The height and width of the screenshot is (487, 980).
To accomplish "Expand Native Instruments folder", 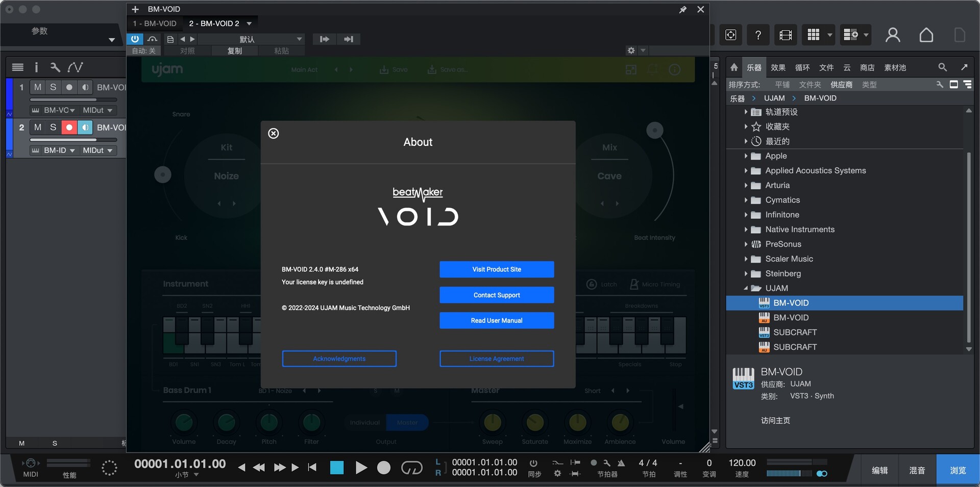I will (746, 229).
